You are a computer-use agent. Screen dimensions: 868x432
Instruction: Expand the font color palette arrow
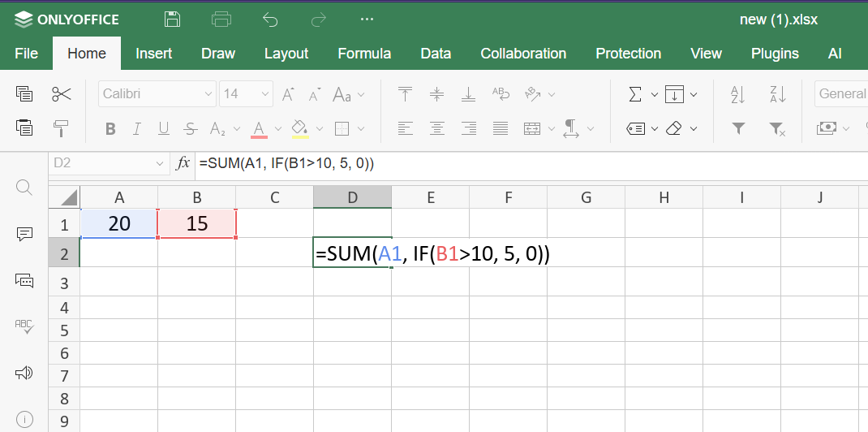(x=278, y=129)
